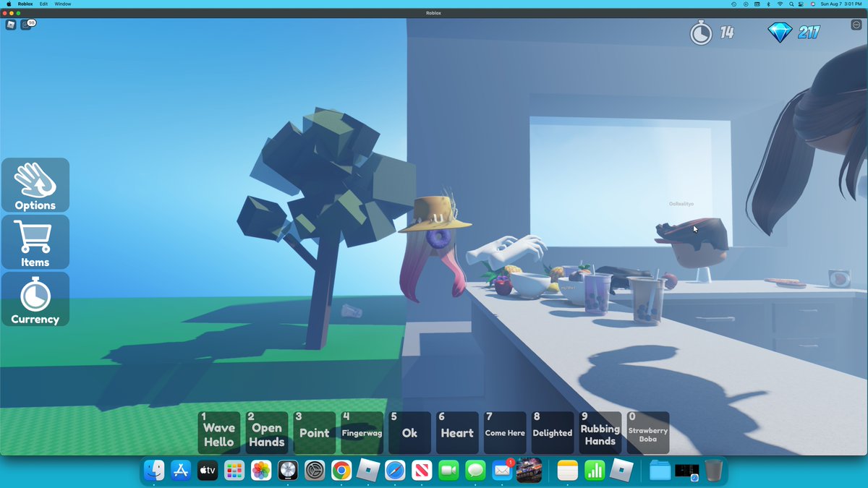The height and width of the screenshot is (488, 868).
Task: Select hotbar slot 7 Come Here
Action: (x=505, y=432)
